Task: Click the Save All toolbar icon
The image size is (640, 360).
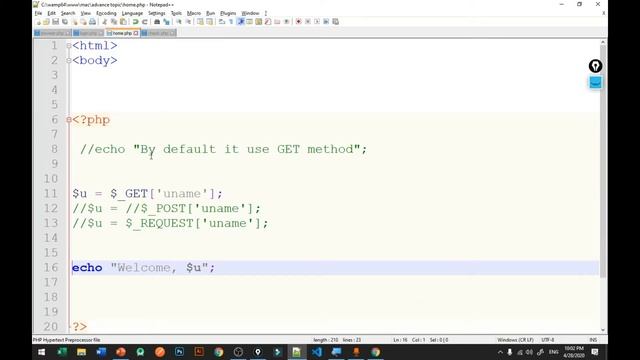Action: point(64,22)
